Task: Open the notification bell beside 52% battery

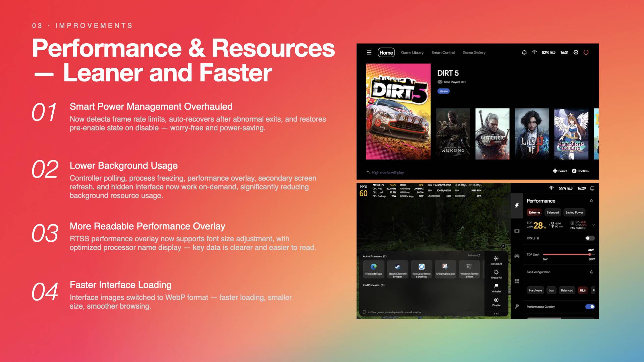Action: pyautogui.click(x=524, y=52)
